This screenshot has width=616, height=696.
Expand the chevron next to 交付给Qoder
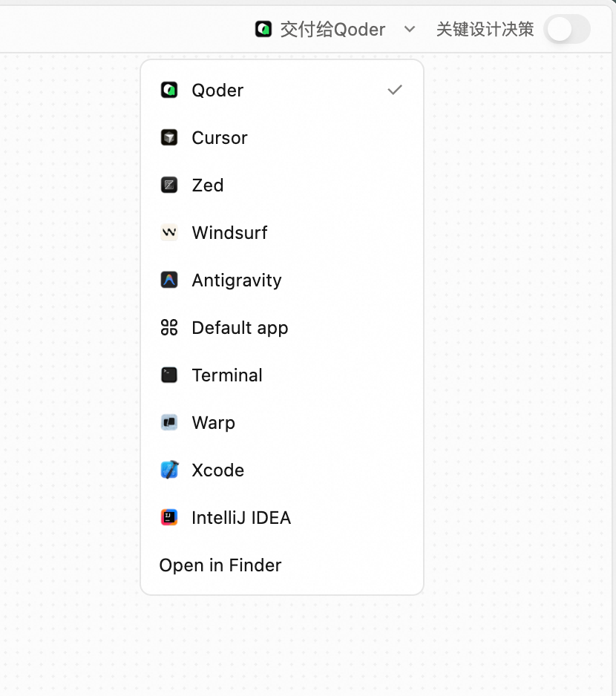coord(410,29)
